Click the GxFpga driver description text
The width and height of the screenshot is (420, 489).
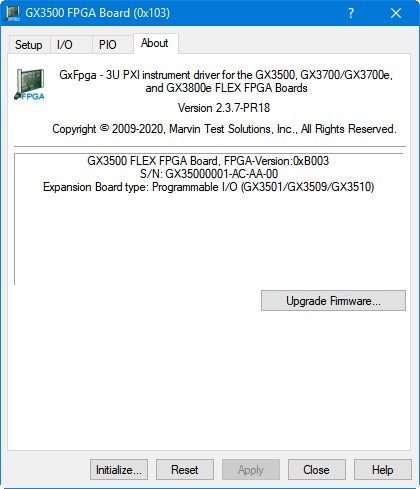(x=226, y=81)
